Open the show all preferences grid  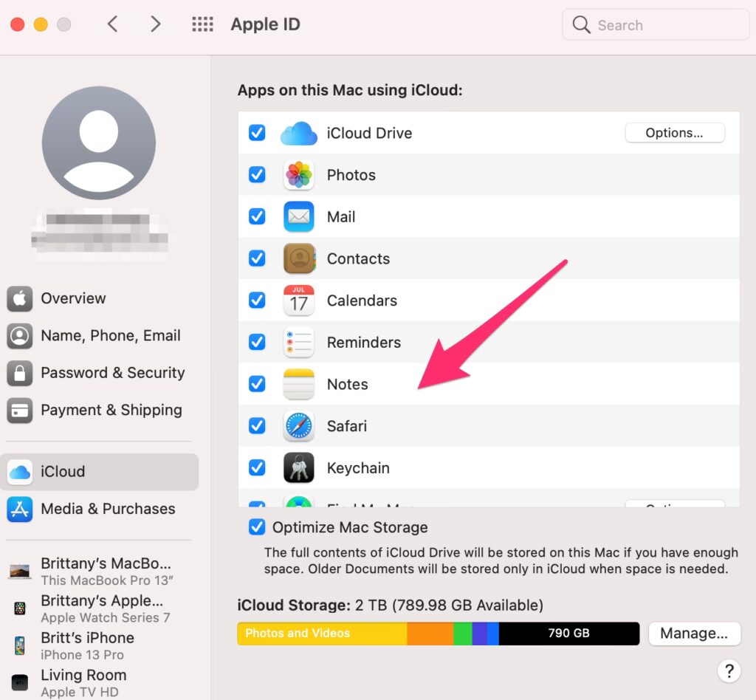(202, 24)
